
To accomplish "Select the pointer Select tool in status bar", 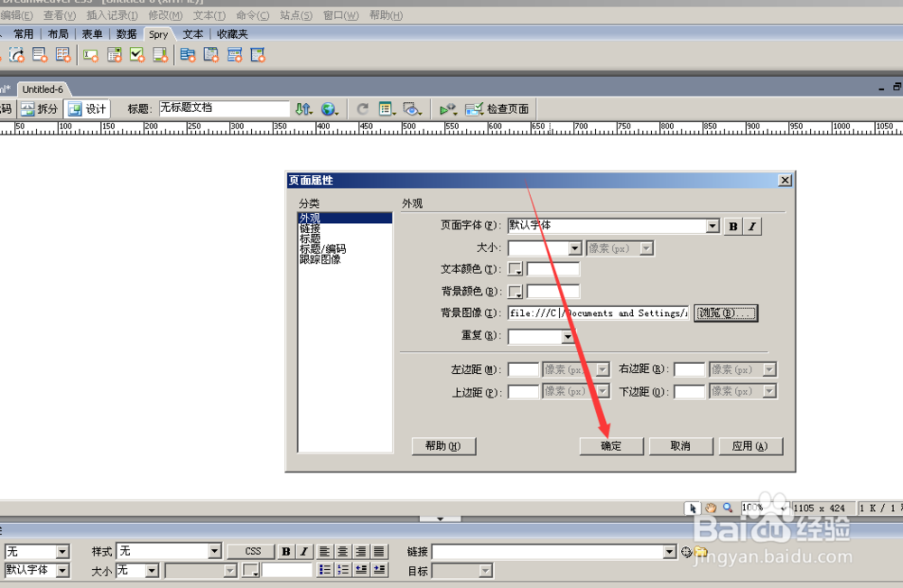I will (693, 508).
